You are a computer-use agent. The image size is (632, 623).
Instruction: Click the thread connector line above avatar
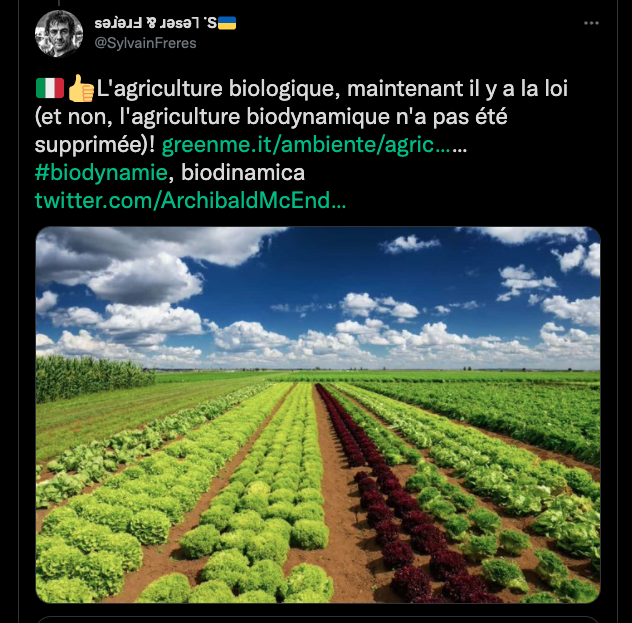(59, 3)
